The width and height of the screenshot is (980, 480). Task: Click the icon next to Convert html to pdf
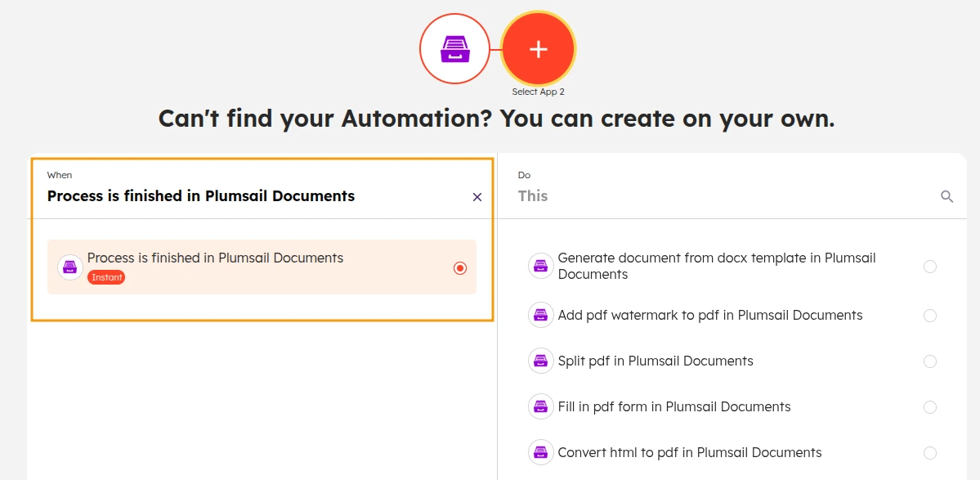click(540, 452)
